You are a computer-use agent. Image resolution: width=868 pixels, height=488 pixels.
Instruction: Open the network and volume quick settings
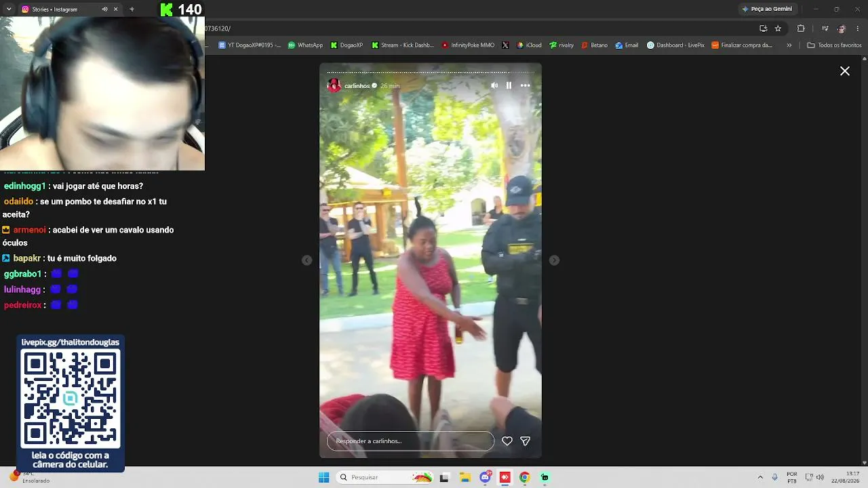point(814,477)
